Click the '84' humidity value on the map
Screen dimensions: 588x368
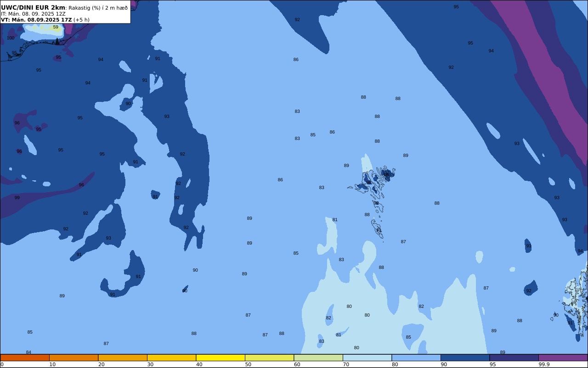28,352
